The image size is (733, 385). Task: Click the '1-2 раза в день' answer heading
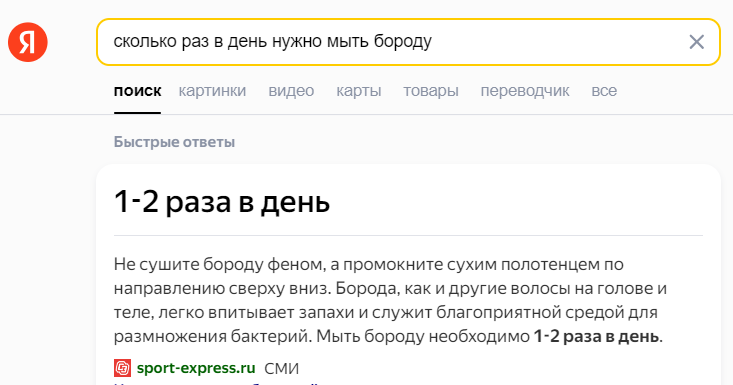(x=222, y=202)
